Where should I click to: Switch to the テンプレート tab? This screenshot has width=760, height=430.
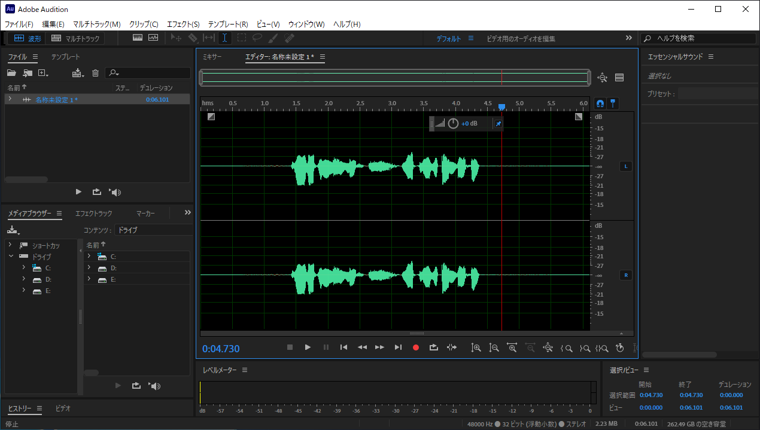66,57
